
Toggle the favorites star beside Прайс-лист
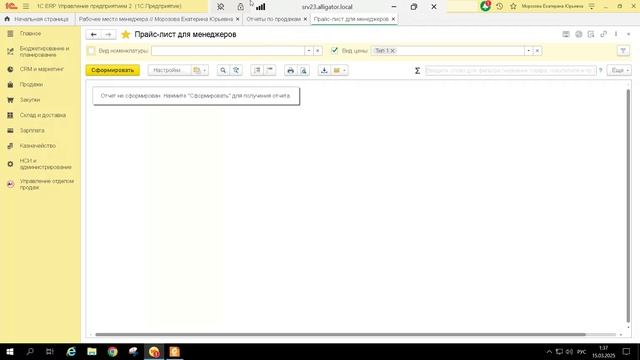pyautogui.click(x=126, y=35)
